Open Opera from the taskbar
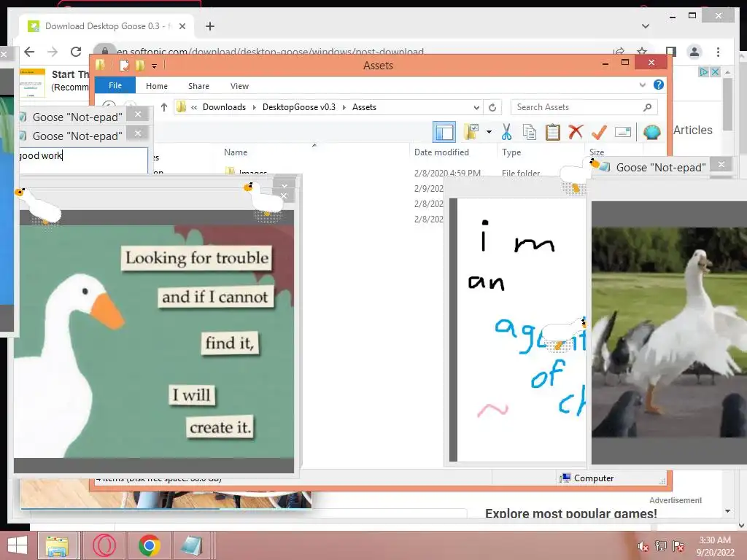Viewport: 747px width, 560px height. tap(104, 545)
